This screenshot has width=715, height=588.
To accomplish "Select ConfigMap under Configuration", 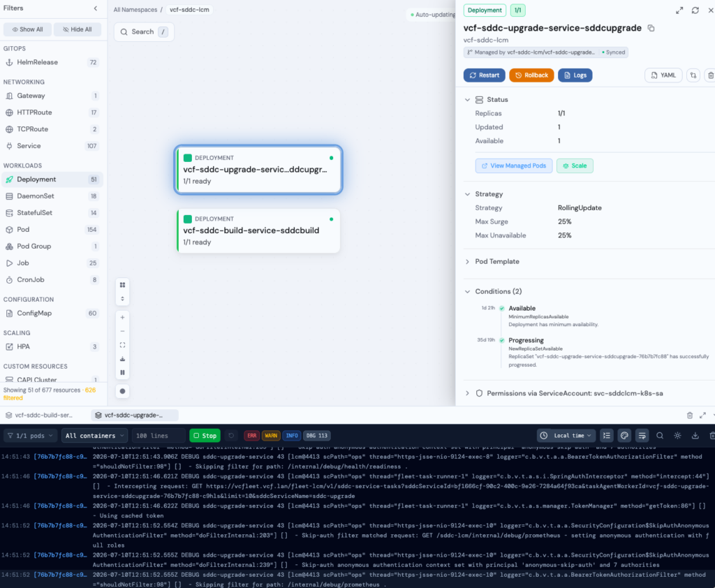I will (x=52, y=314).
